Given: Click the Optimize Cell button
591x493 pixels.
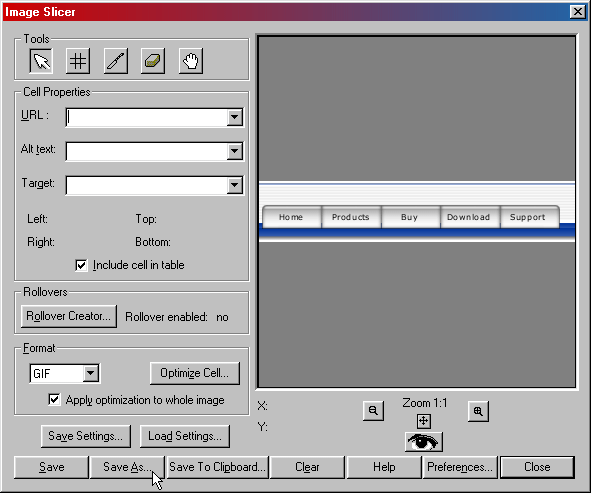Looking at the screenshot, I should (x=194, y=373).
